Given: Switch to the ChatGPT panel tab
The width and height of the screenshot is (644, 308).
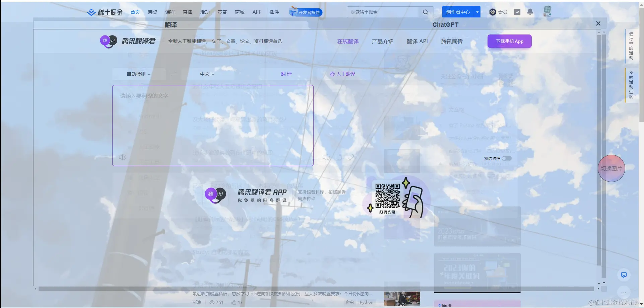Looking at the screenshot, I should (445, 25).
